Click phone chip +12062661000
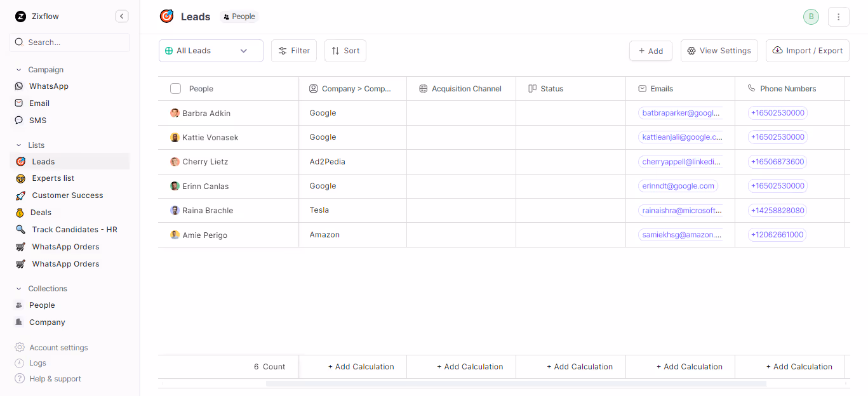868x396 pixels. [x=777, y=235]
